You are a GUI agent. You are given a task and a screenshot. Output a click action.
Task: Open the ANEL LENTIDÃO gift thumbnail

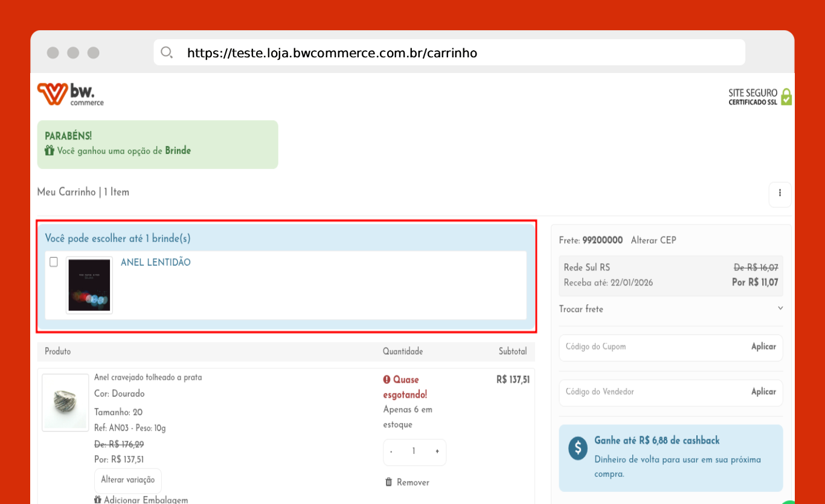point(89,285)
